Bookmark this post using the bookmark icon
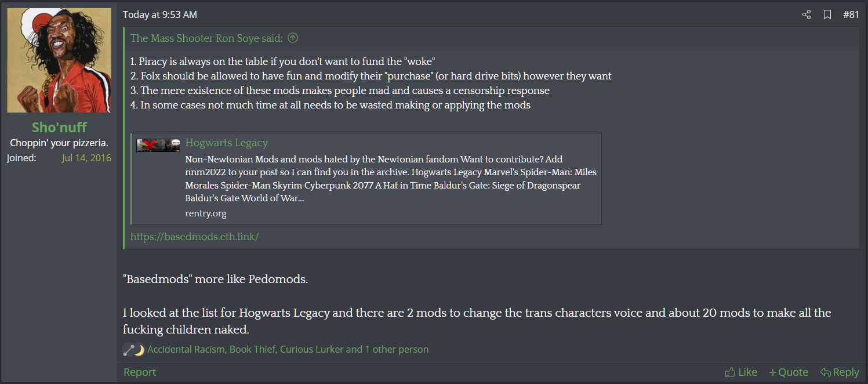This screenshot has width=868, height=384. pyautogui.click(x=827, y=15)
